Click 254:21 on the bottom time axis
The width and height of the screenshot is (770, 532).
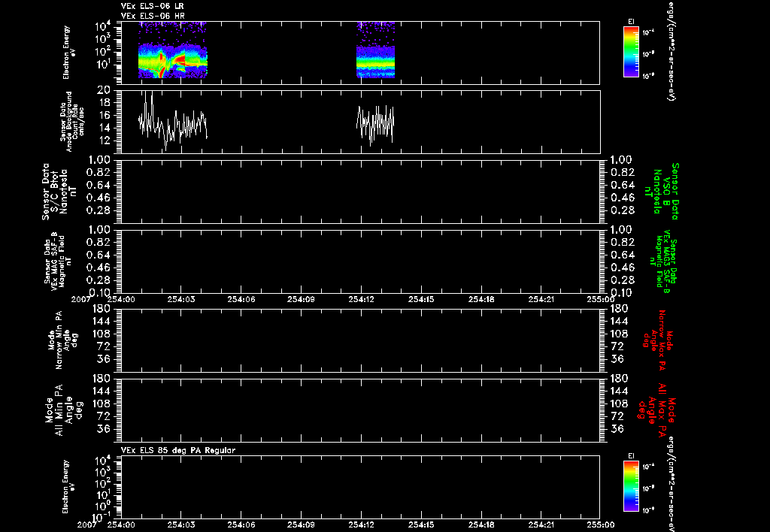pos(542,524)
